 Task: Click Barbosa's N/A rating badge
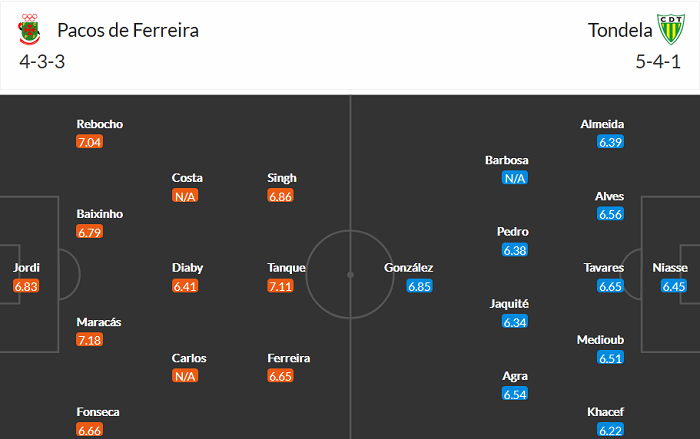point(515,178)
